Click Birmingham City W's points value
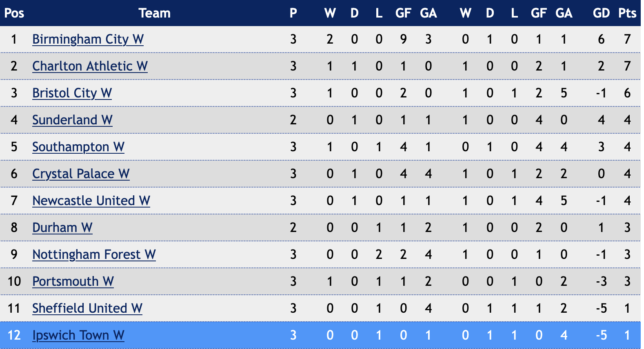 coord(627,39)
